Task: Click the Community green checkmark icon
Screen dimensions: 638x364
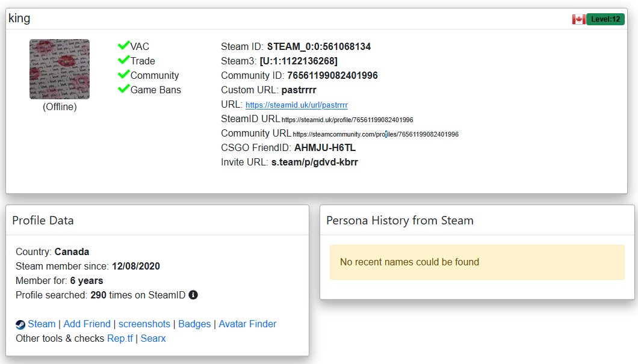Action: (124, 75)
